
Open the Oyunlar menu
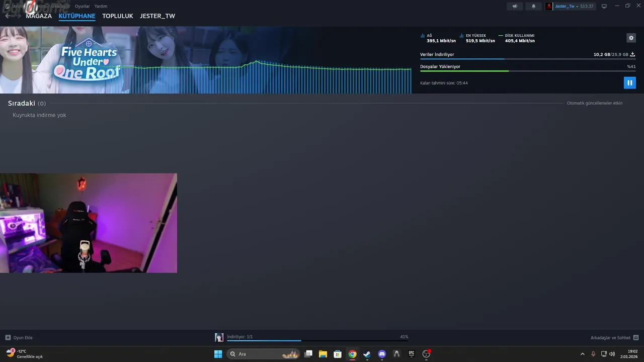(82, 6)
